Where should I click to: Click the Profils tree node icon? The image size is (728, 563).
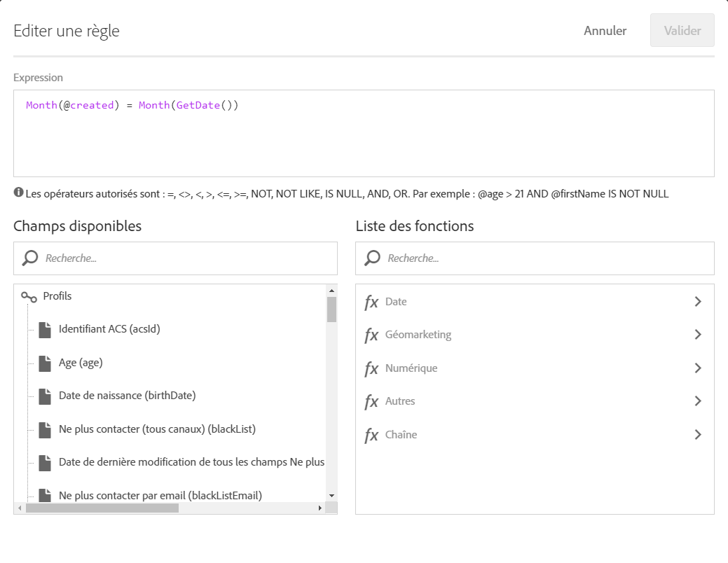pos(29,297)
